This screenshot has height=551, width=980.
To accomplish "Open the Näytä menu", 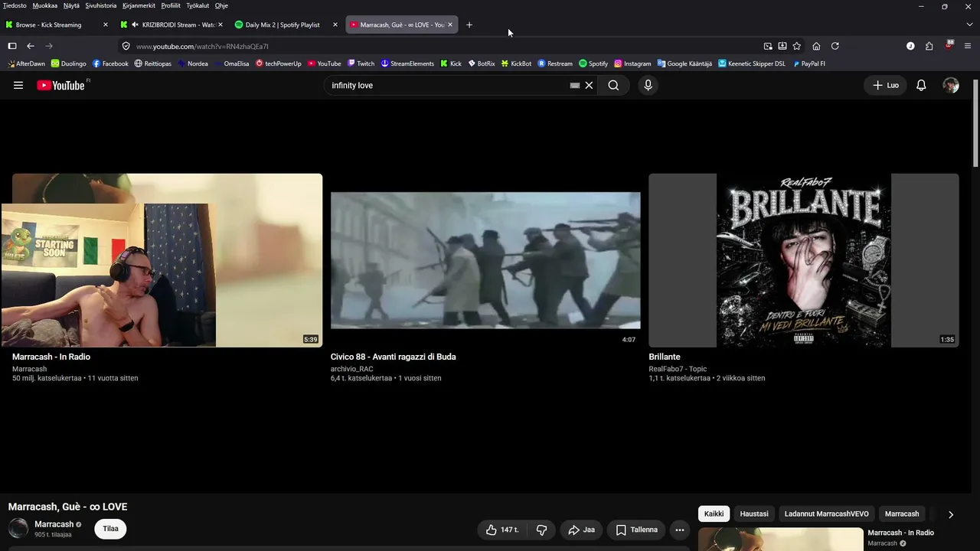I will tap(71, 5).
